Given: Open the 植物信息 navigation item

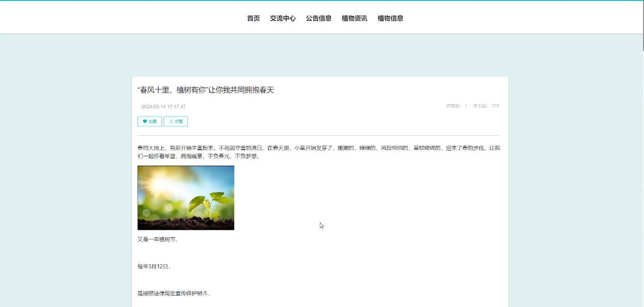Looking at the screenshot, I should click(391, 18).
